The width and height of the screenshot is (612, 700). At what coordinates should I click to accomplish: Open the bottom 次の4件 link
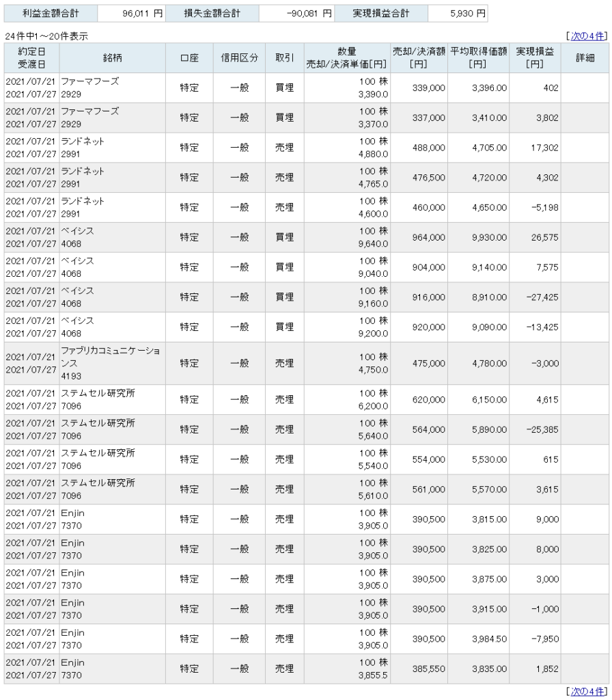(x=588, y=691)
